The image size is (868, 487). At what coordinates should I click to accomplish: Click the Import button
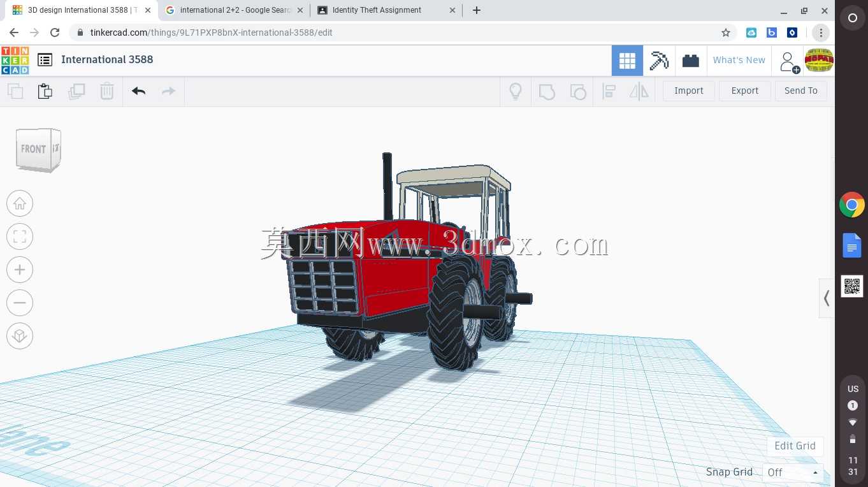(x=689, y=91)
